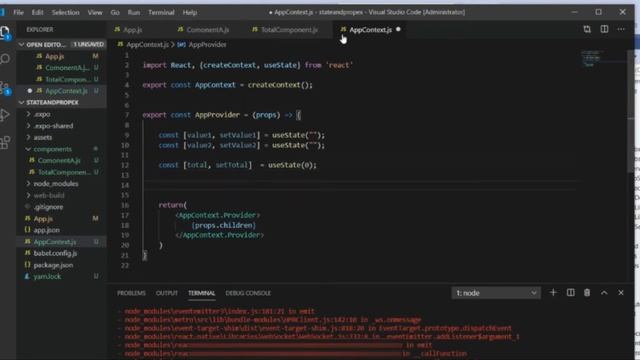This screenshot has height=360, width=640.
Task: Select AppContext.js in the project tree
Action: pyautogui.click(x=61, y=242)
